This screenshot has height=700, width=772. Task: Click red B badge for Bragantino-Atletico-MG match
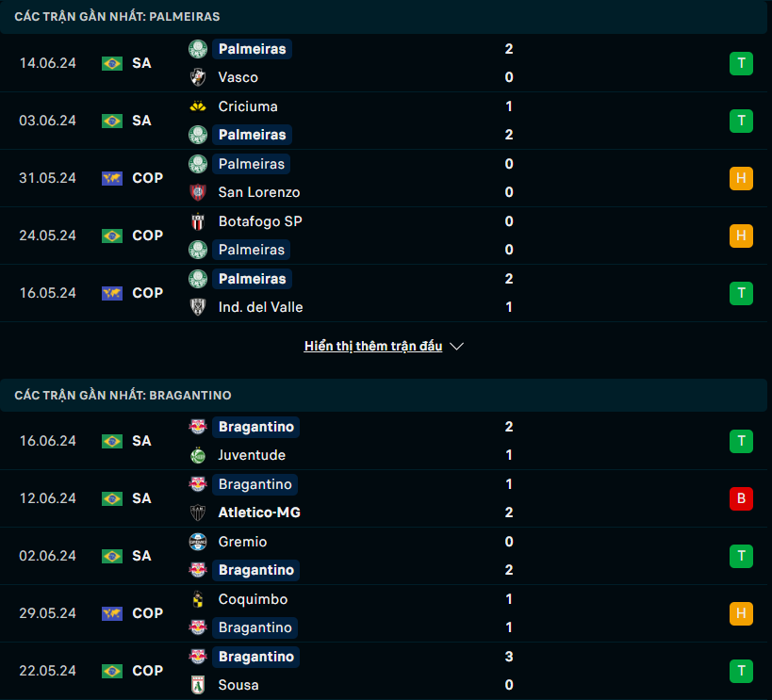[741, 498]
